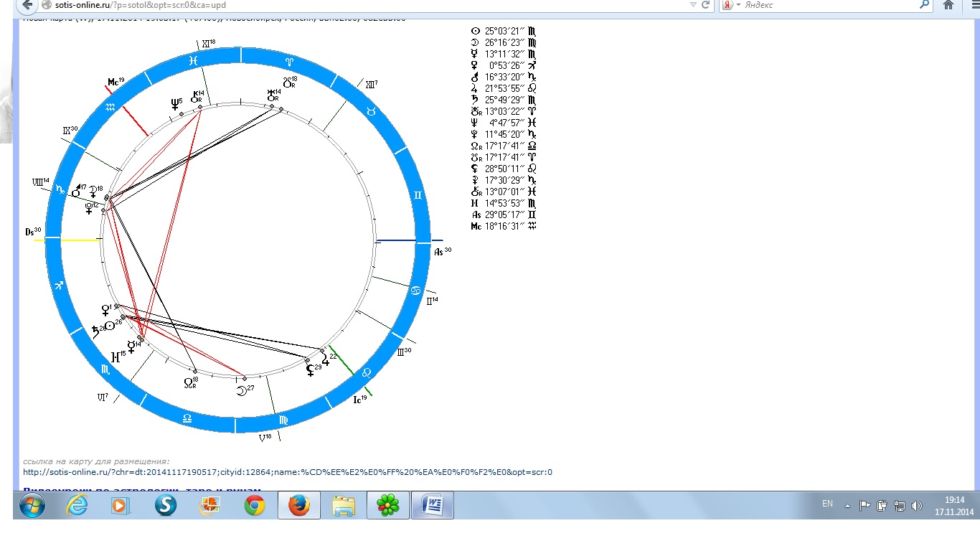Click the Yandex search magnifier icon
This screenshot has height=551, width=980.
tap(925, 5)
